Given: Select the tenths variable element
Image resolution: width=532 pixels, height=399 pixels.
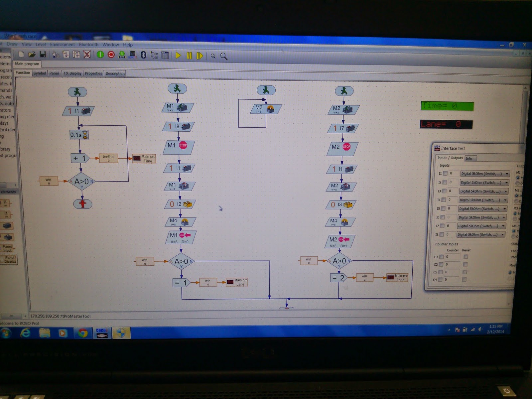Looking at the screenshot, I should 108,158.
